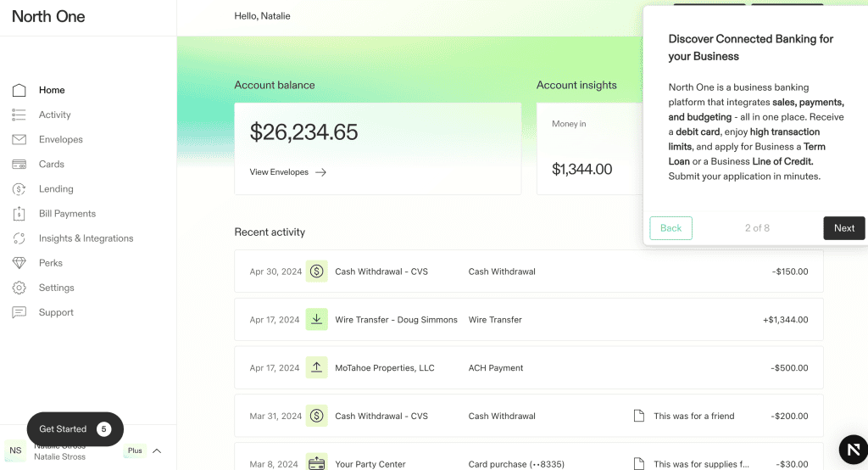Click the MoTahoe ACH upload arrow icon

coord(317,367)
